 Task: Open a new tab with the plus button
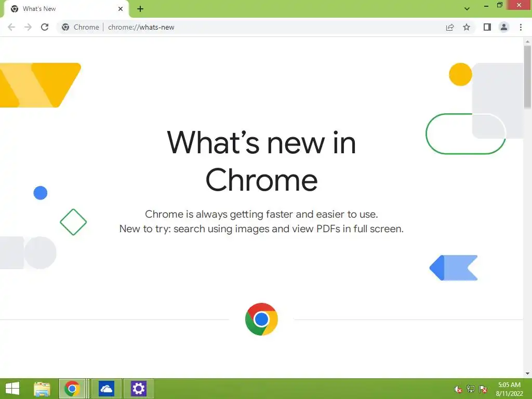pos(140,9)
